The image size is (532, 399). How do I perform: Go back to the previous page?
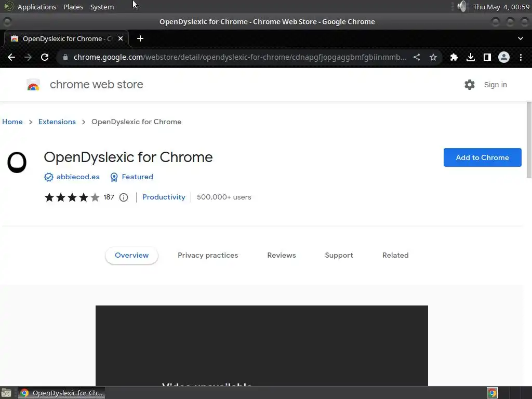coord(11,57)
